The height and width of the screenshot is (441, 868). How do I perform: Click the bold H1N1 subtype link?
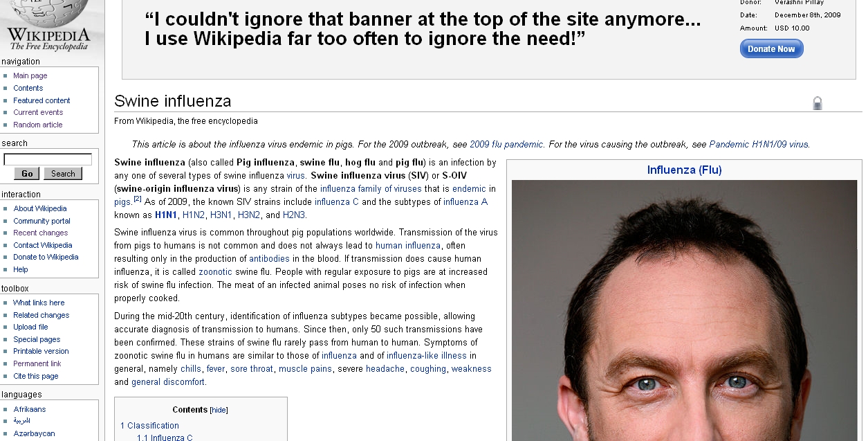pos(166,215)
